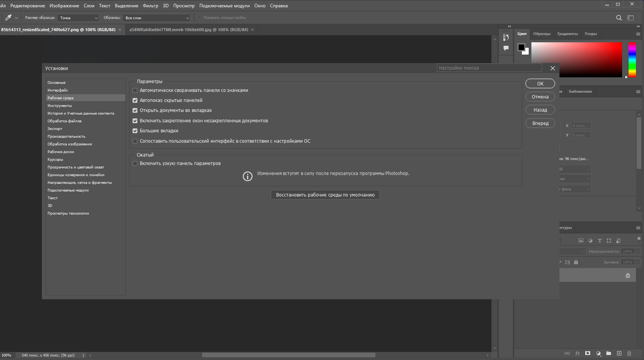Open the blend mode dropdown
This screenshot has height=360, width=644.
click(x=573, y=252)
